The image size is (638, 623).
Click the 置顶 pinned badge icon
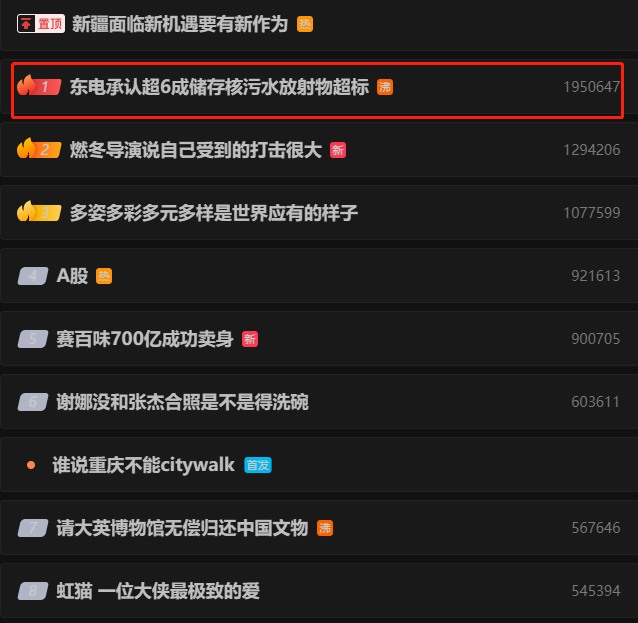tap(41, 24)
